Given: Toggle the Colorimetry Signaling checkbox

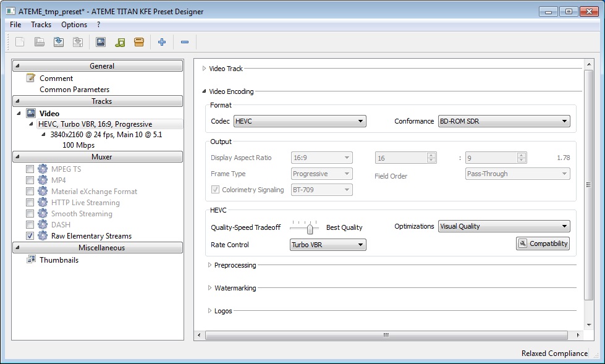Looking at the screenshot, I should [215, 190].
